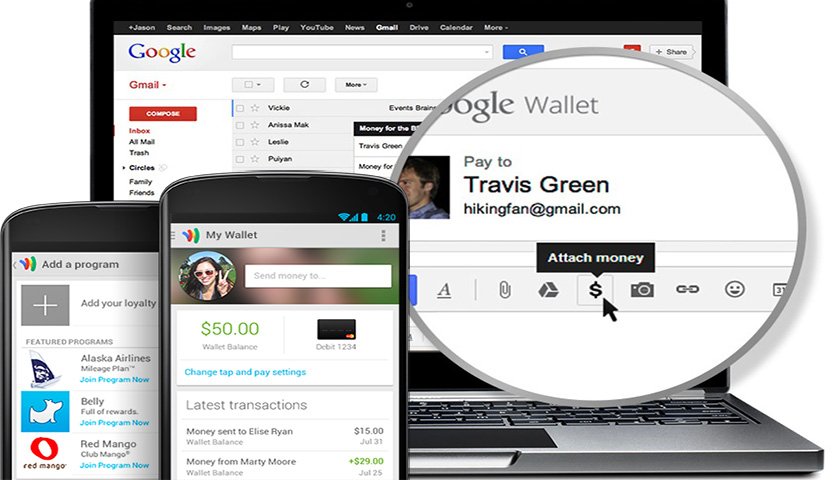Screen dimensions: 840x480
Task: Open News in the Google bar
Action: [x=355, y=27]
